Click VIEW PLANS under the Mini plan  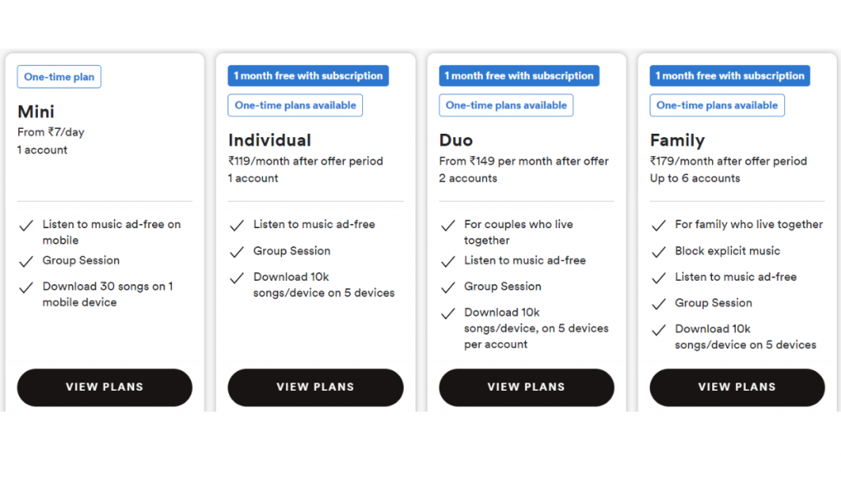click(104, 387)
